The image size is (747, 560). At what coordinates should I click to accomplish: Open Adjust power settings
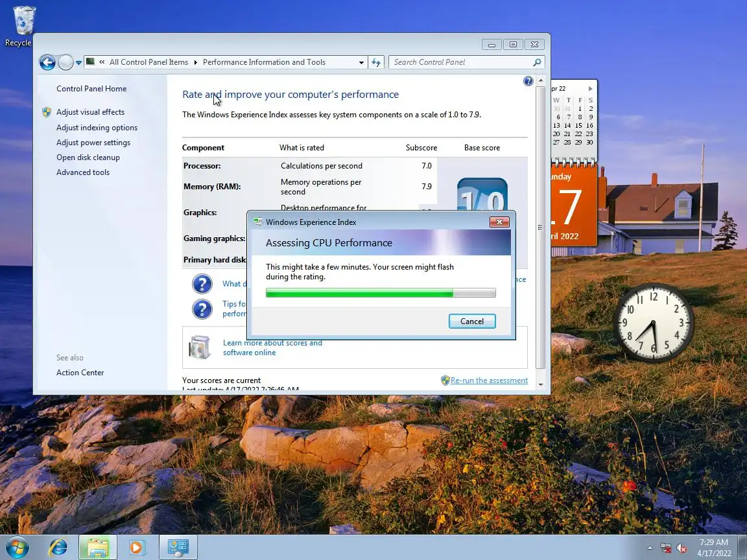pyautogui.click(x=93, y=143)
